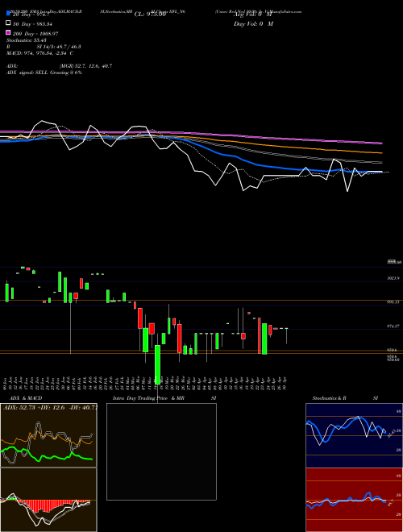Viewport: 403px width, 532px height.
Task: Click the MACD values line
Action: (39, 53)
